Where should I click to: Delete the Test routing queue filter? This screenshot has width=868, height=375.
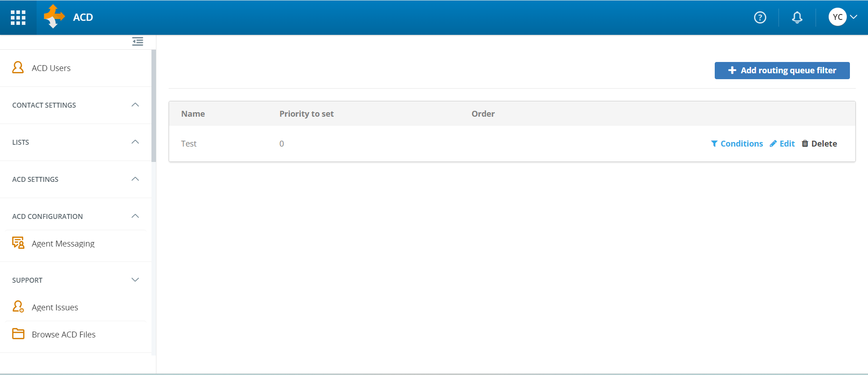pos(819,144)
